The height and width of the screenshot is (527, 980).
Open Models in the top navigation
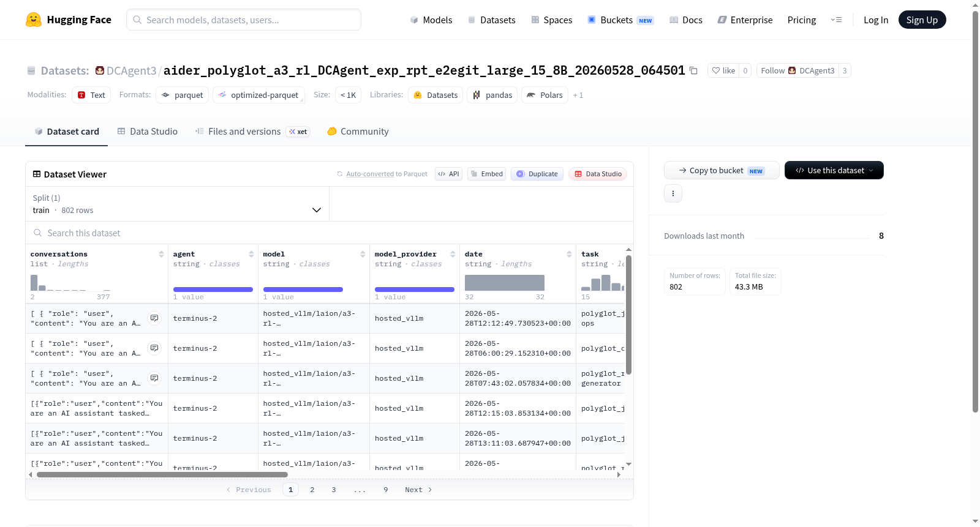click(431, 20)
